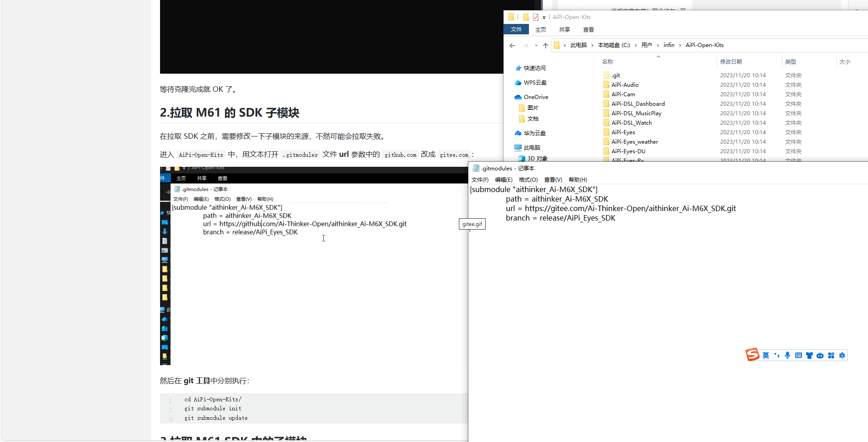Expand the chevron after 用户 in breadcrumb
Screen dimensions: 868x442
(x=658, y=45)
